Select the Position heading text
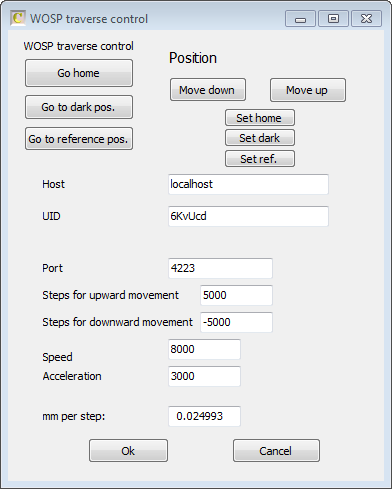This screenshot has width=392, height=489. tap(193, 58)
